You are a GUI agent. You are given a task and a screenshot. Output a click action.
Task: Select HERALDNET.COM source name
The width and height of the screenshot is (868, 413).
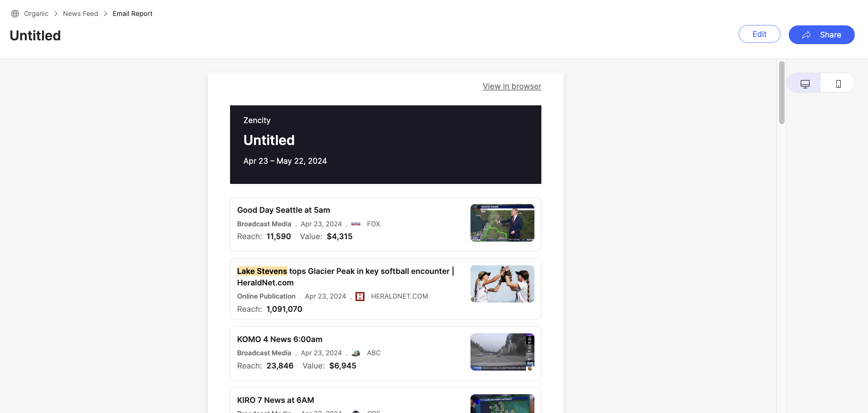399,296
